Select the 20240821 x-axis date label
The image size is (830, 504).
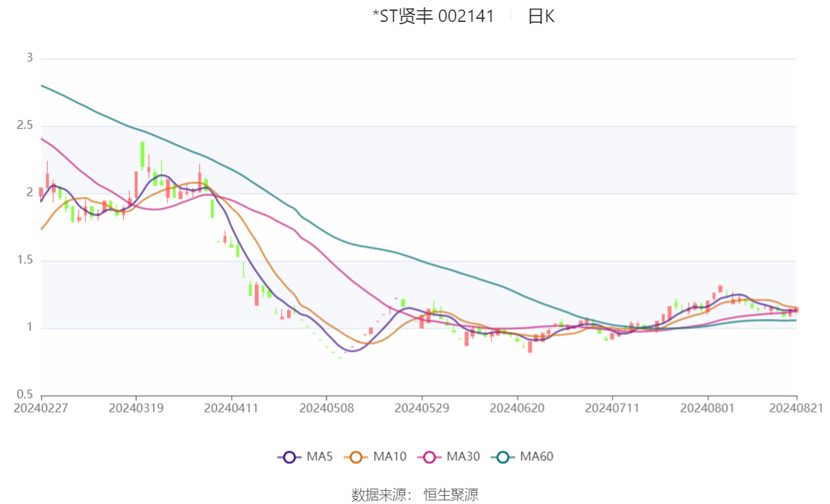click(x=796, y=408)
